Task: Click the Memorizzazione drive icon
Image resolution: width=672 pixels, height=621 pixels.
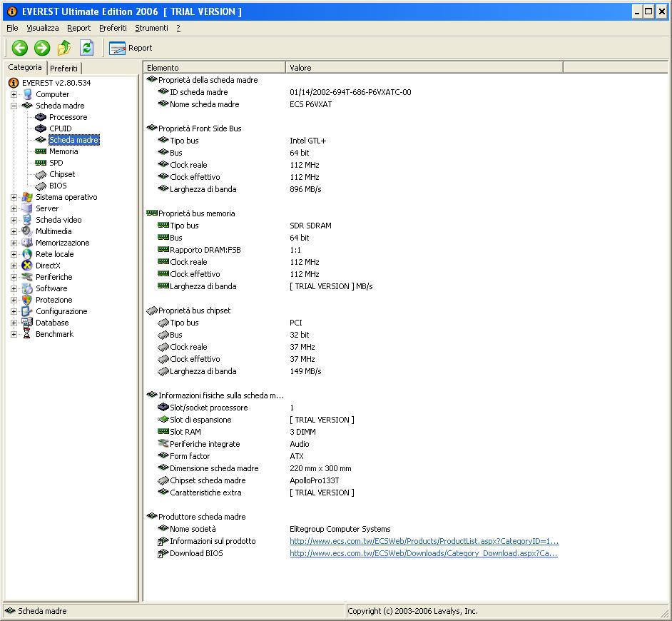Action: coord(27,243)
